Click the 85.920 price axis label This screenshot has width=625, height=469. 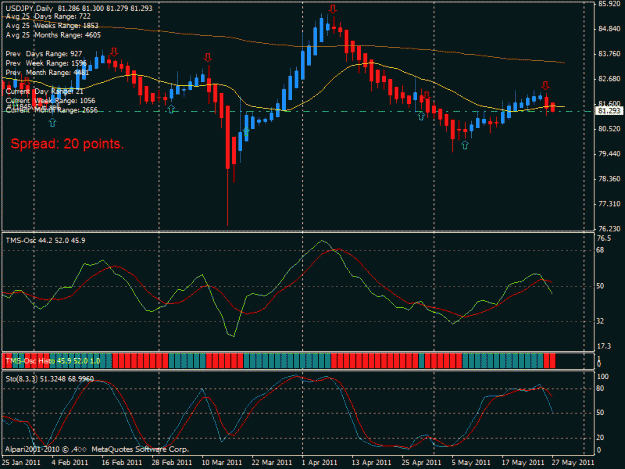click(x=609, y=4)
